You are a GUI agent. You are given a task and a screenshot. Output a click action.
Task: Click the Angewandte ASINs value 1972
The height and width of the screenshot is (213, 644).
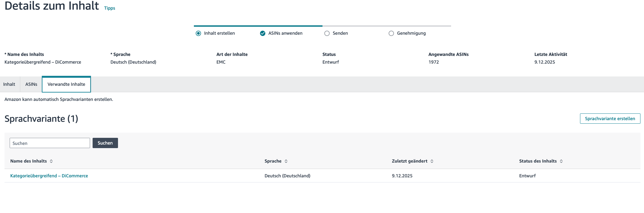433,62
